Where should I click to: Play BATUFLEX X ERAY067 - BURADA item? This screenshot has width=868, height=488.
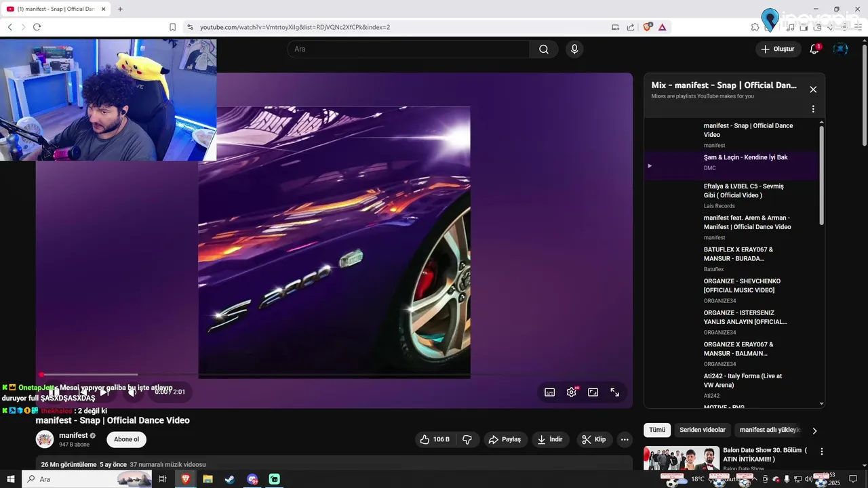point(731,259)
